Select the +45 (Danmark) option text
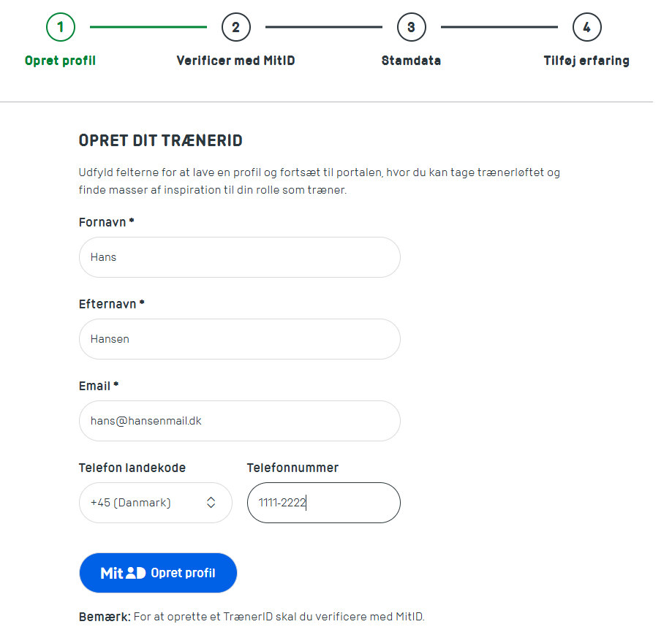 click(x=131, y=502)
